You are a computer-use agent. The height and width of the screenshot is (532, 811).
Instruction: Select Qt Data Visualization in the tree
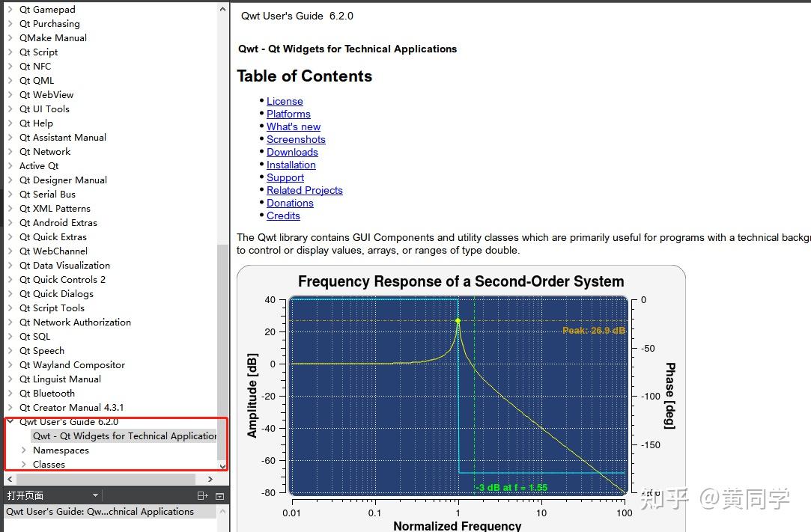coord(64,265)
